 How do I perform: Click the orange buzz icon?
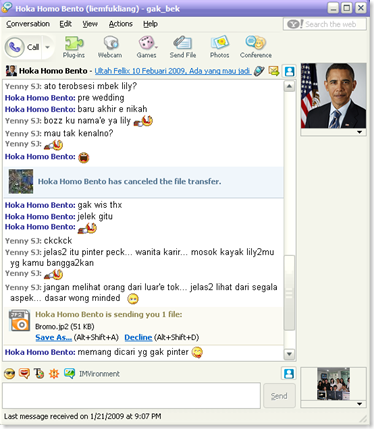(x=54, y=374)
